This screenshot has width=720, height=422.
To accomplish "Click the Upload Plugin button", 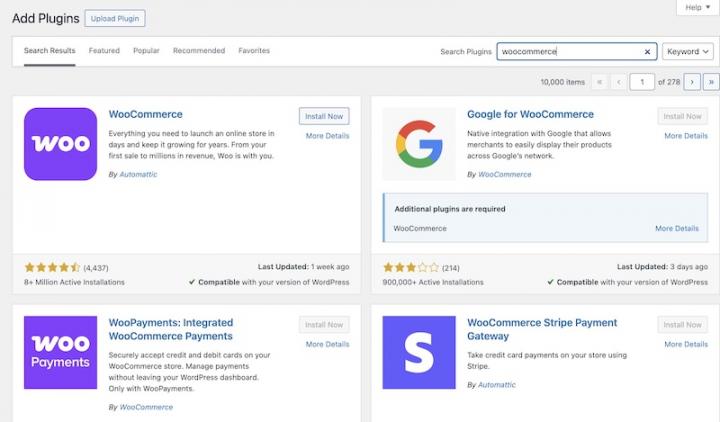I will click(115, 18).
